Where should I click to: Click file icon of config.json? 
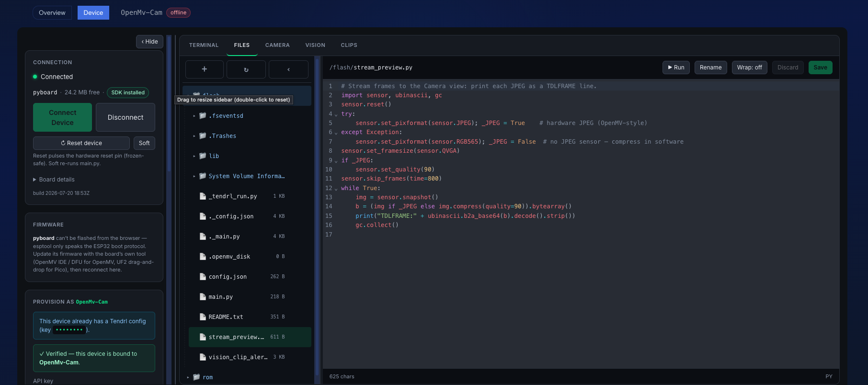203,277
